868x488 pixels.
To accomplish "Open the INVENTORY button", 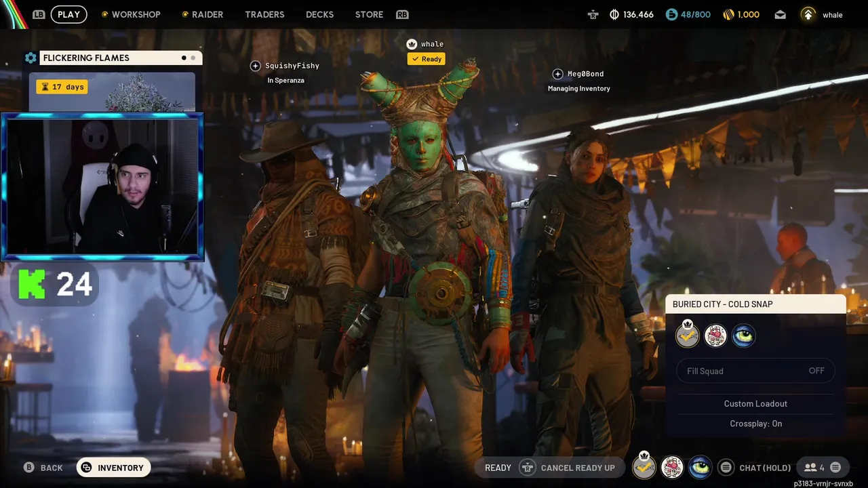I will (x=113, y=468).
